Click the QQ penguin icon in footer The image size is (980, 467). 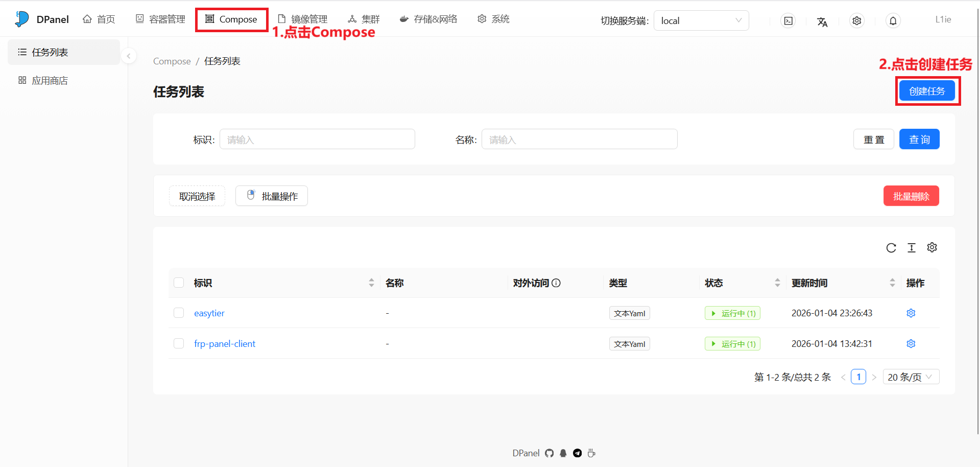click(563, 453)
